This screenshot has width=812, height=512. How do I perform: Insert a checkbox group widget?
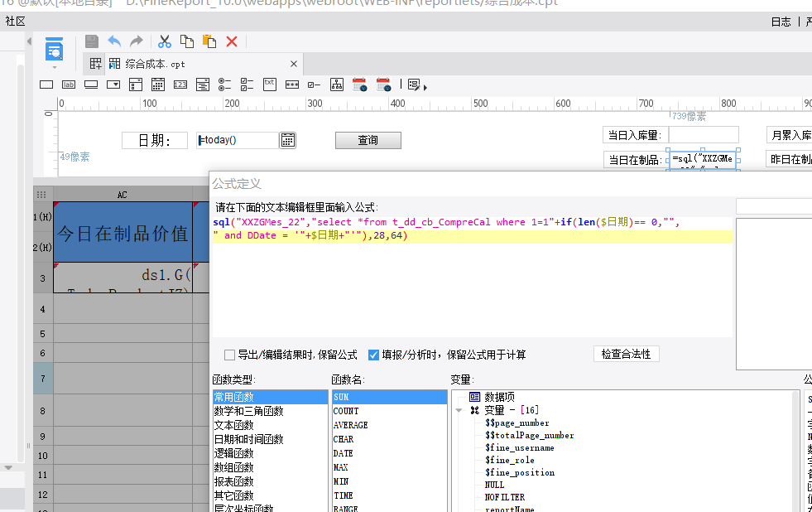coord(247,85)
